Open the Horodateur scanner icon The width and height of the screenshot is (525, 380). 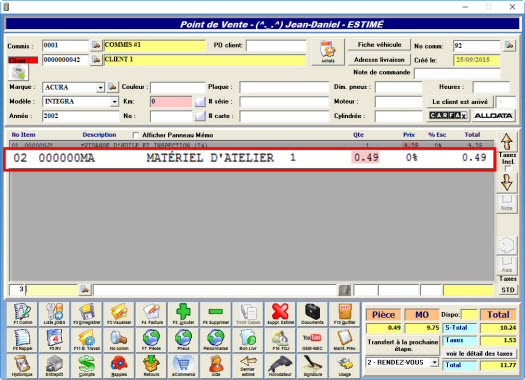tap(280, 366)
